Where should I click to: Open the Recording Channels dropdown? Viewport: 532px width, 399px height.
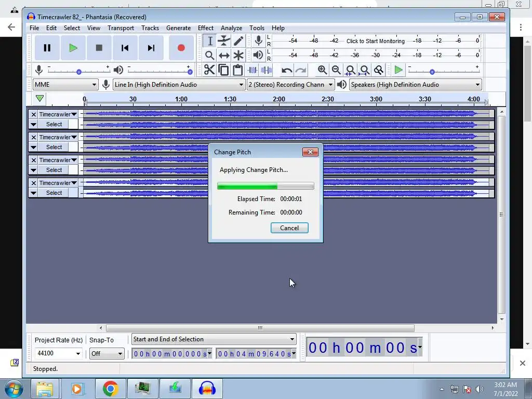click(290, 85)
